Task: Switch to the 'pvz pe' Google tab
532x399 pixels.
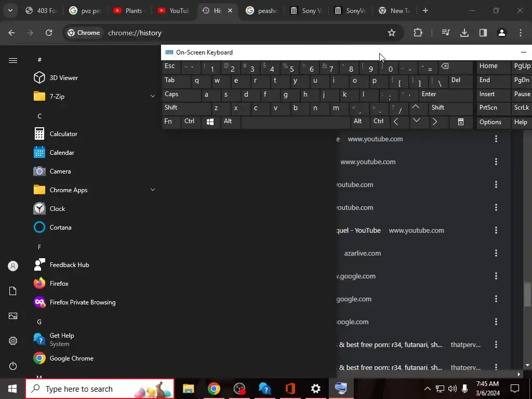Action: coord(85,10)
